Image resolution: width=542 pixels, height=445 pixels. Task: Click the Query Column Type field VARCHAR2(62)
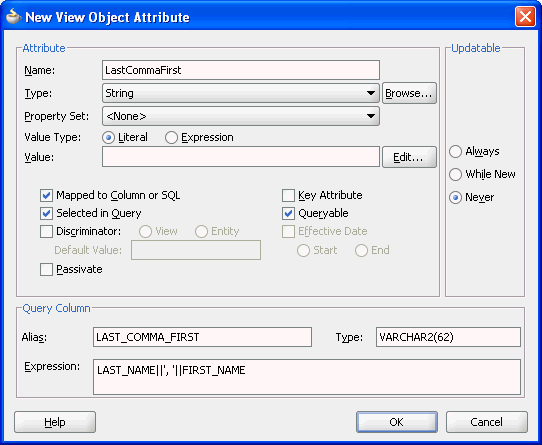pyautogui.click(x=448, y=337)
